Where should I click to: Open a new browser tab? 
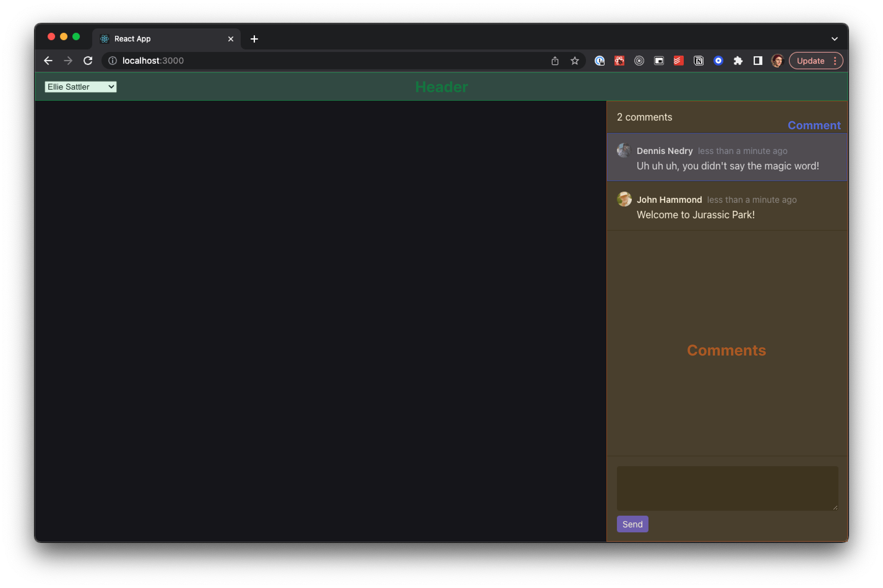pyautogui.click(x=254, y=39)
